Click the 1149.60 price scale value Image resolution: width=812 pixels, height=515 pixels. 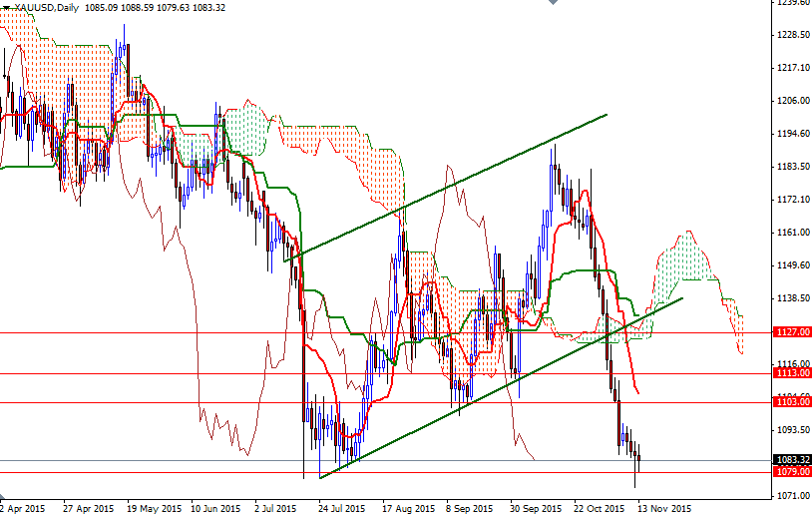coord(793,265)
